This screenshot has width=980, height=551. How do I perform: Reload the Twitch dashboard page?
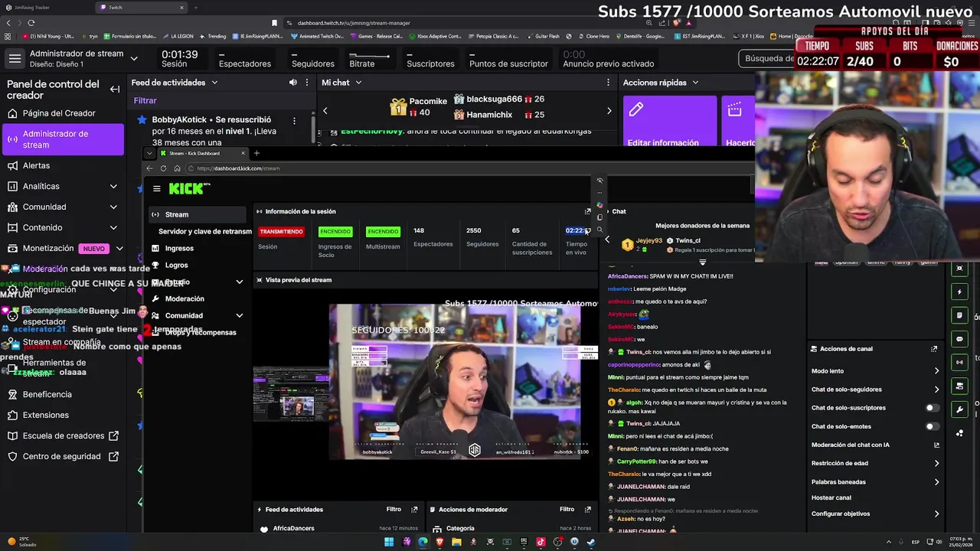point(31,23)
